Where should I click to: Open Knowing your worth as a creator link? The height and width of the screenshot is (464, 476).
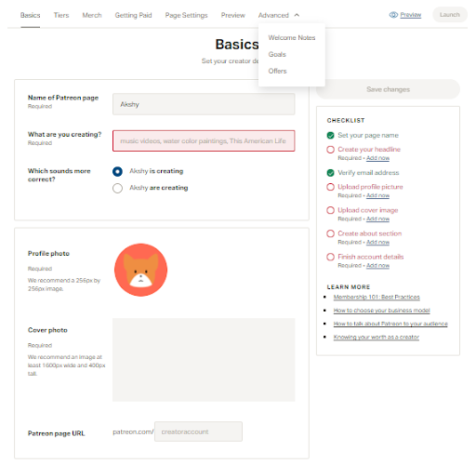(x=377, y=338)
